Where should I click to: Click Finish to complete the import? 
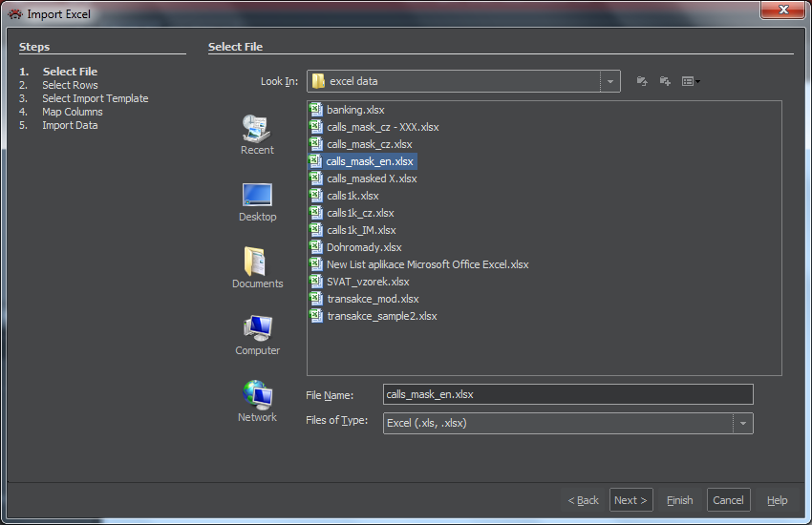tap(679, 500)
